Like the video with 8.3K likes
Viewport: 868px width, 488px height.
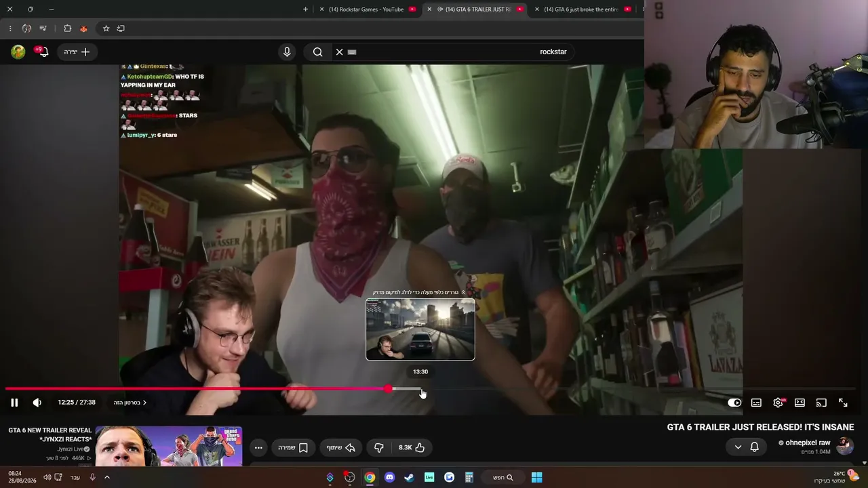pyautogui.click(x=412, y=447)
